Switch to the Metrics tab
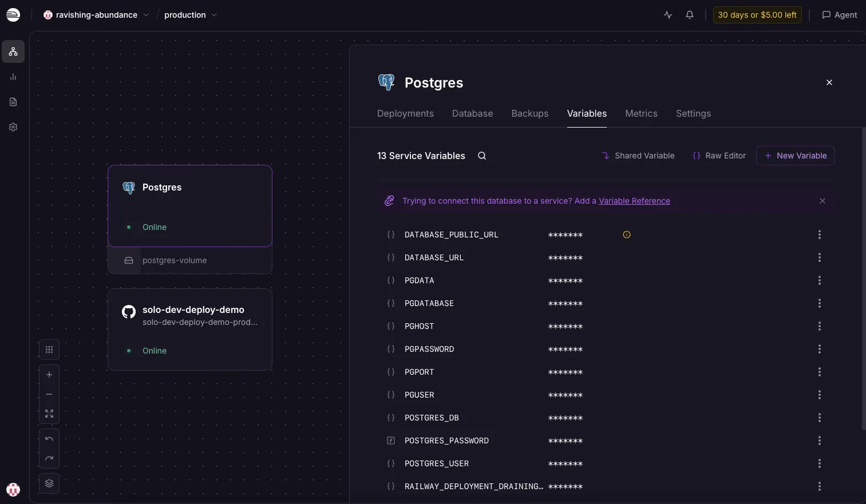This screenshot has height=504, width=866. point(641,113)
